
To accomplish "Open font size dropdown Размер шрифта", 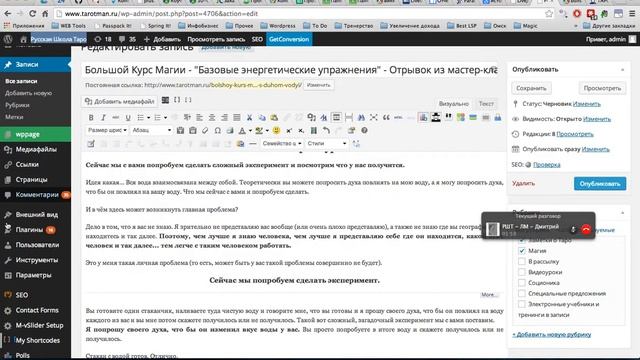I will 107,130.
